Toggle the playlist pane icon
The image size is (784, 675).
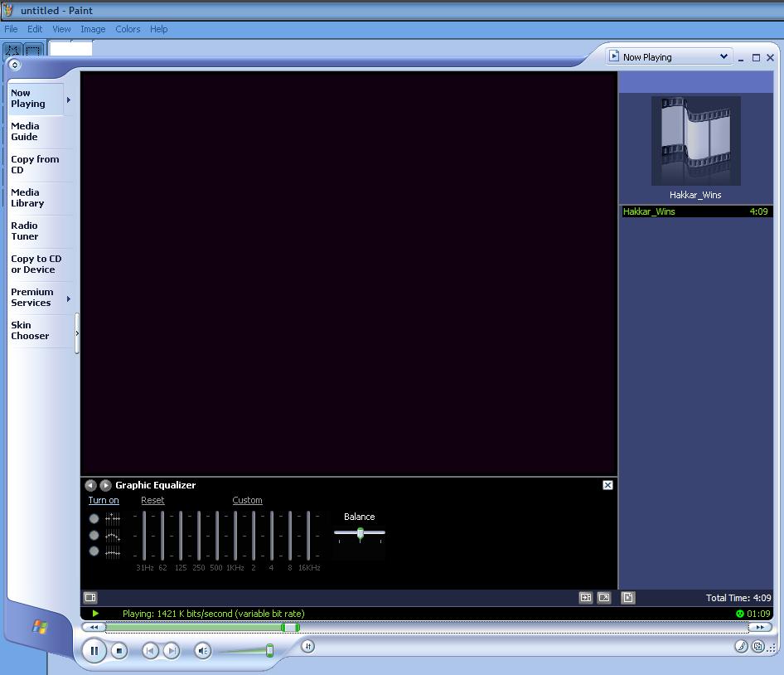(x=628, y=597)
